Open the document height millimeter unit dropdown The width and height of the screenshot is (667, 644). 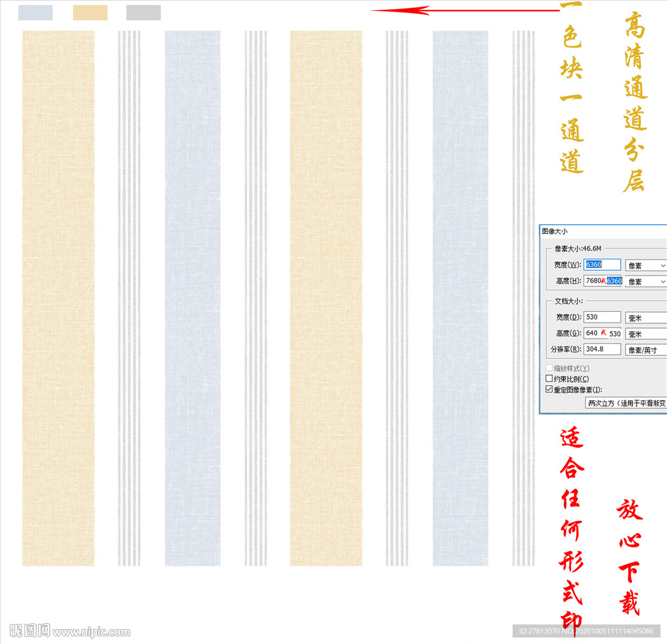click(646, 334)
